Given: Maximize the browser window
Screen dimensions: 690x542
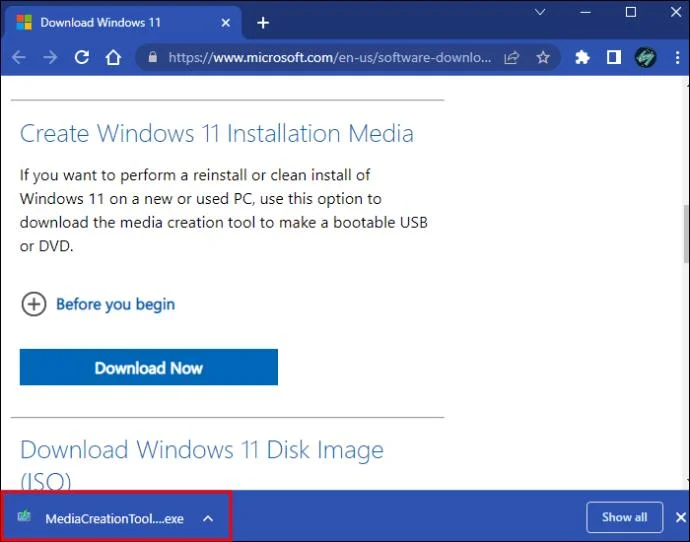Looking at the screenshot, I should tap(631, 12).
